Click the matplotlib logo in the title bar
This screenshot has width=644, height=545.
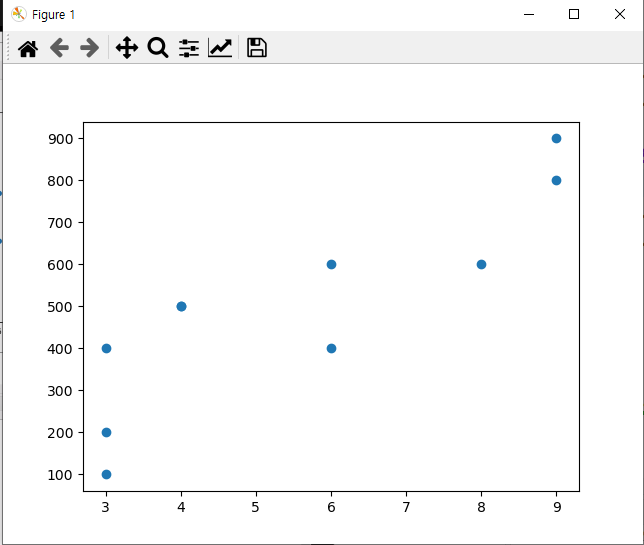tap(18, 14)
